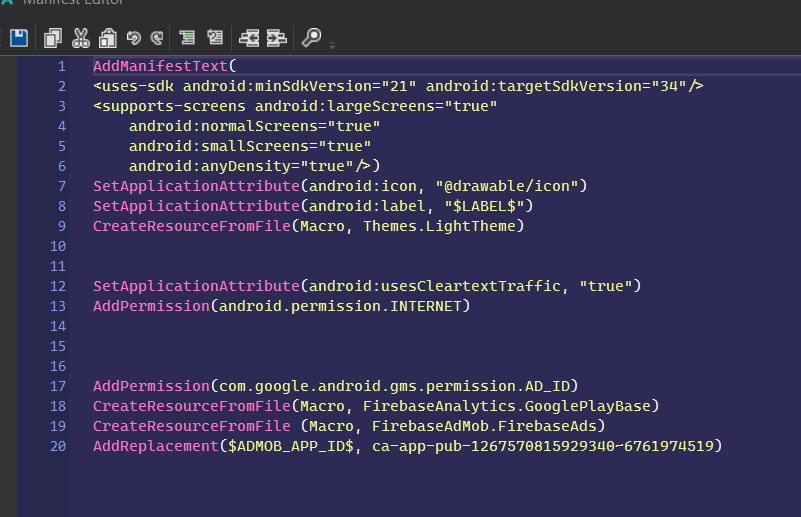801x517 pixels.
Task: Open Find with the magnifier icon
Action: [311, 38]
